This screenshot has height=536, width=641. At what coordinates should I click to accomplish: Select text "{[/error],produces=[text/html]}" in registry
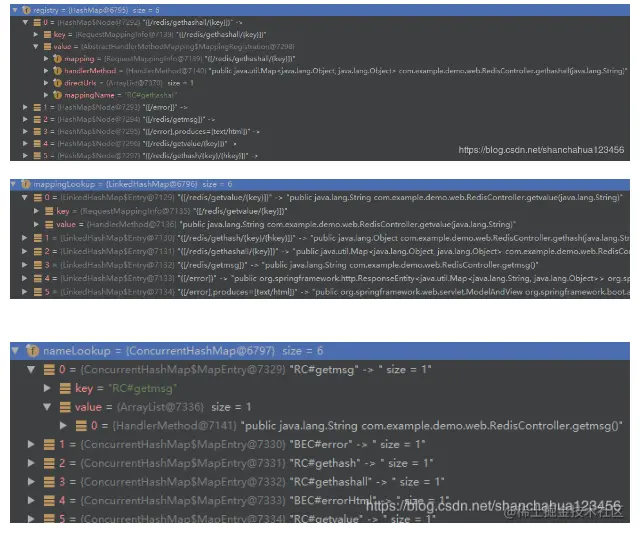point(196,132)
